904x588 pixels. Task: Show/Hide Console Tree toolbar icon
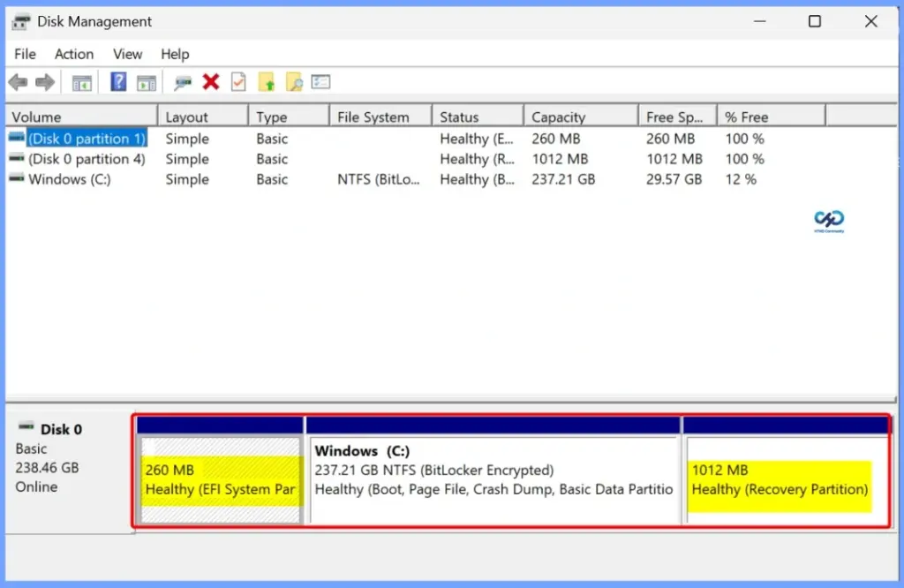82,83
